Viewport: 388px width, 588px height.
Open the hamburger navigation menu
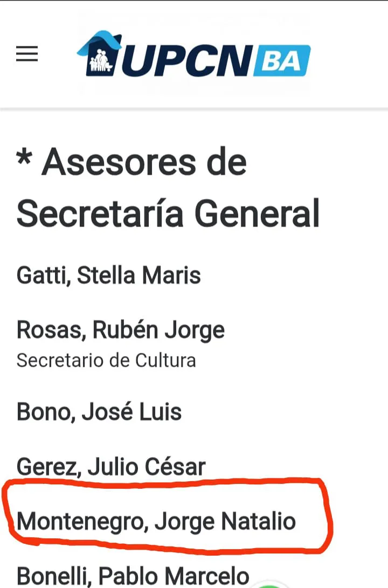pyautogui.click(x=27, y=54)
